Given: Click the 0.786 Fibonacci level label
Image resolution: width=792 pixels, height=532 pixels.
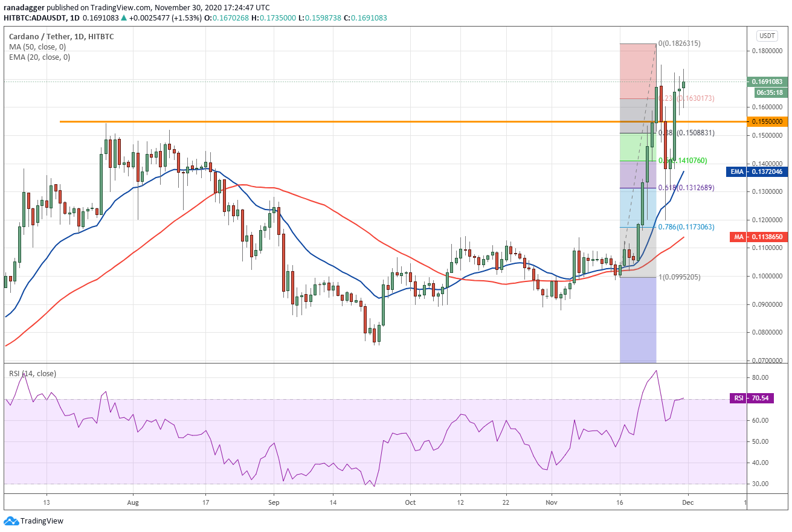Looking at the screenshot, I should pos(686,227).
